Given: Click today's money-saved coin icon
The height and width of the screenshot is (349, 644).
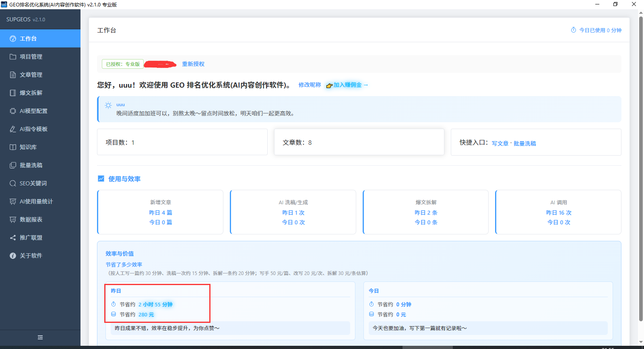Looking at the screenshot, I should tap(372, 314).
